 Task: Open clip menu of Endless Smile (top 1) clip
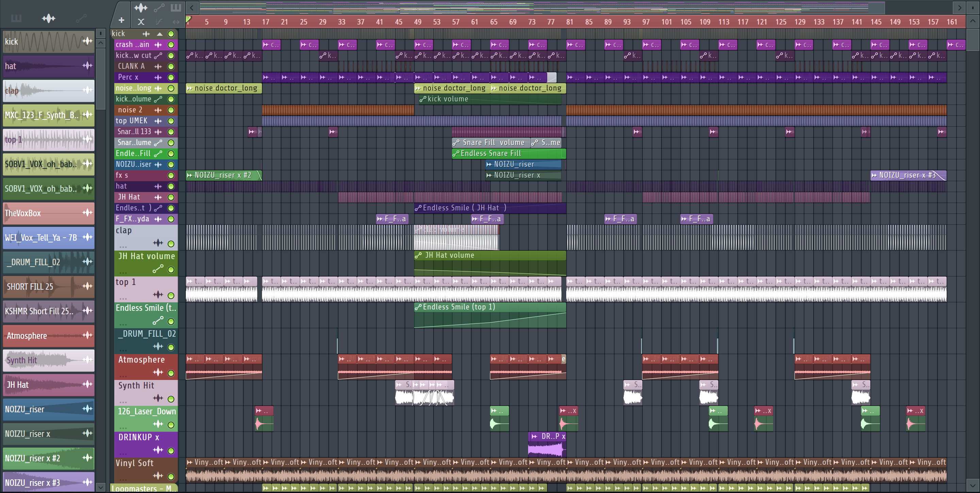pyautogui.click(x=418, y=307)
